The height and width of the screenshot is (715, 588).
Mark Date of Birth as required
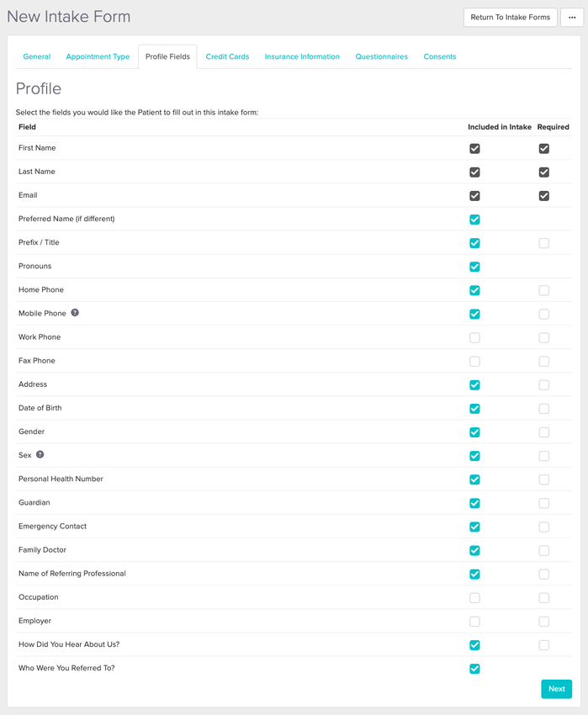click(543, 408)
